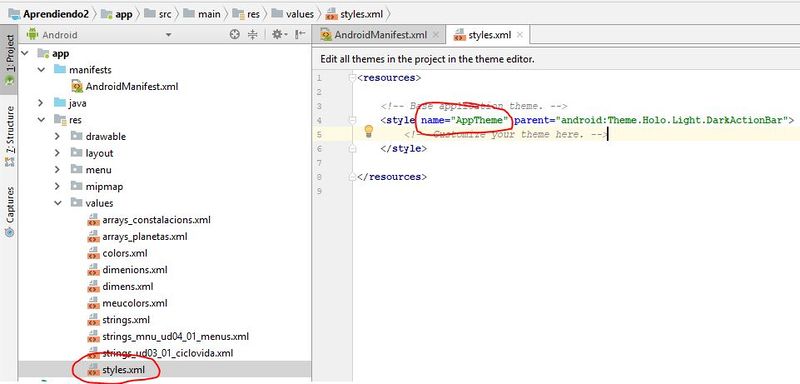The image size is (800, 384).
Task: Select strings_mnu_ud04_01_menus.xml file
Action: tap(176, 337)
